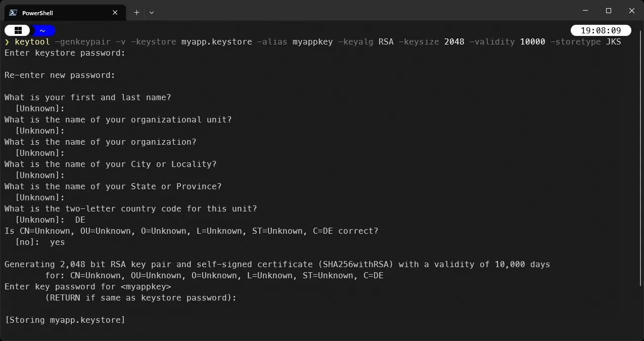The width and height of the screenshot is (644, 341).
Task: Click the two-letter country code question
Action: click(x=130, y=208)
